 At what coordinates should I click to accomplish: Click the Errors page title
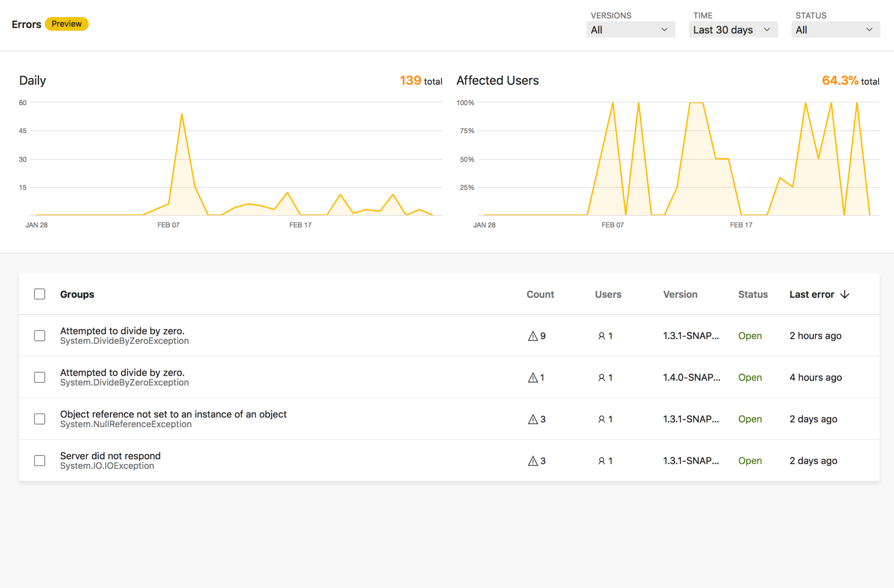point(27,24)
